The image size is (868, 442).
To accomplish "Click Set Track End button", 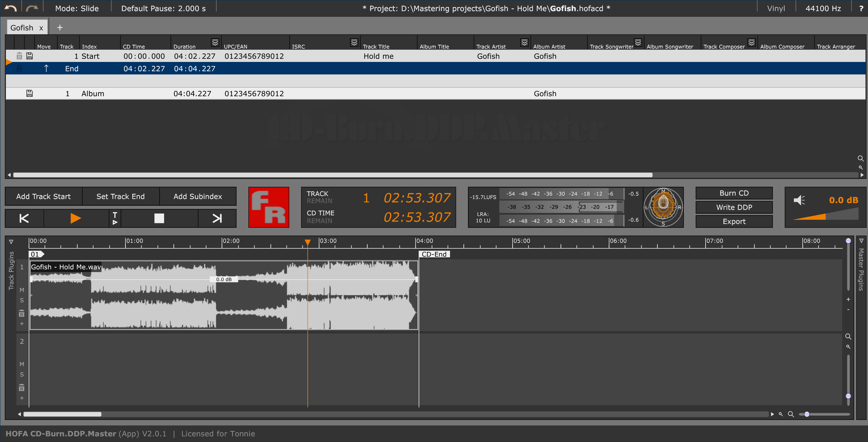I will (120, 196).
